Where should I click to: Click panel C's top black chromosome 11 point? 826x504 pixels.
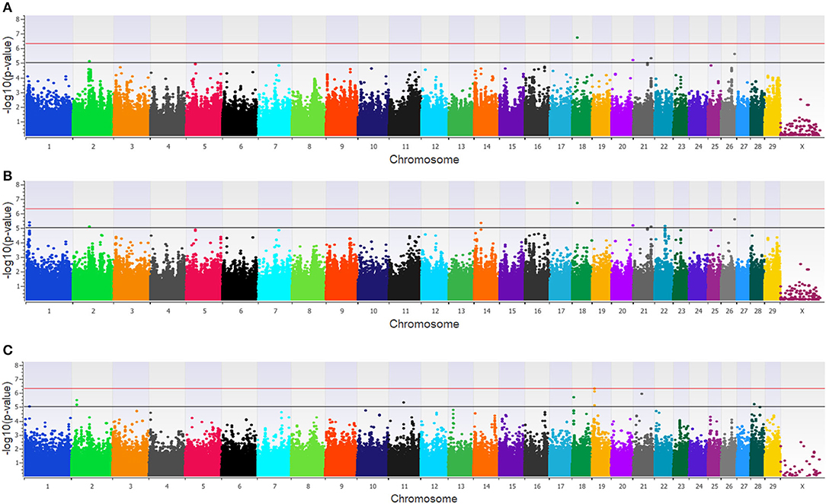(x=404, y=403)
